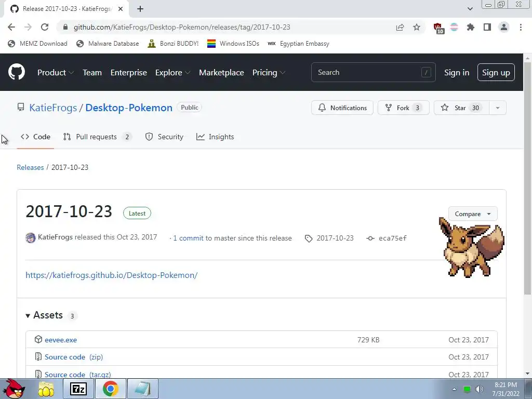Open 7-Zip from the taskbar
This screenshot has width=532, height=399.
78,389
